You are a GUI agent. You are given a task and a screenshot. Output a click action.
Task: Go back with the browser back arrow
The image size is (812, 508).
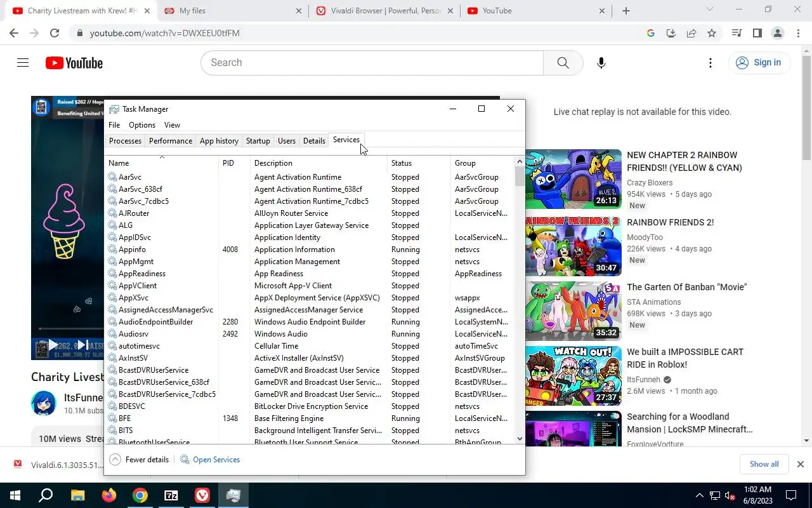[x=14, y=33]
